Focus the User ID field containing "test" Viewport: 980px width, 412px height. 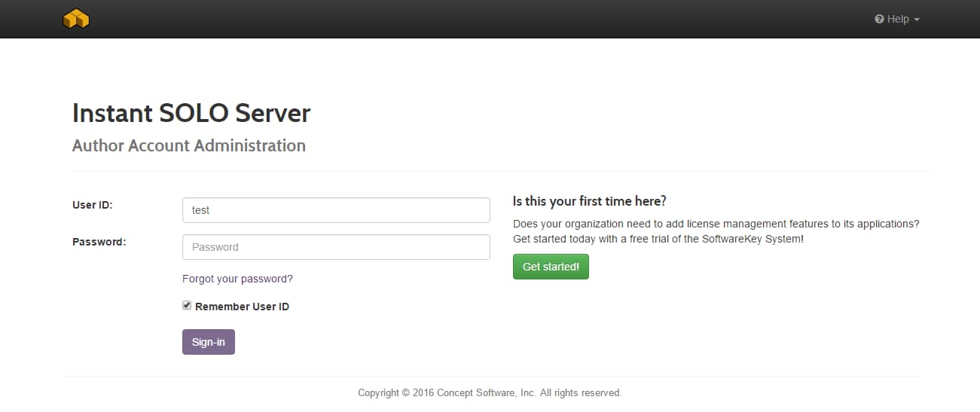pyautogui.click(x=336, y=210)
